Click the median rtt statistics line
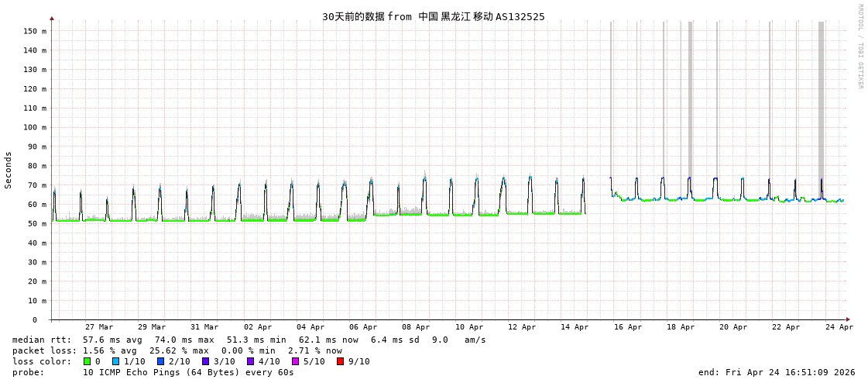This screenshot has width=868, height=383. tap(249, 340)
